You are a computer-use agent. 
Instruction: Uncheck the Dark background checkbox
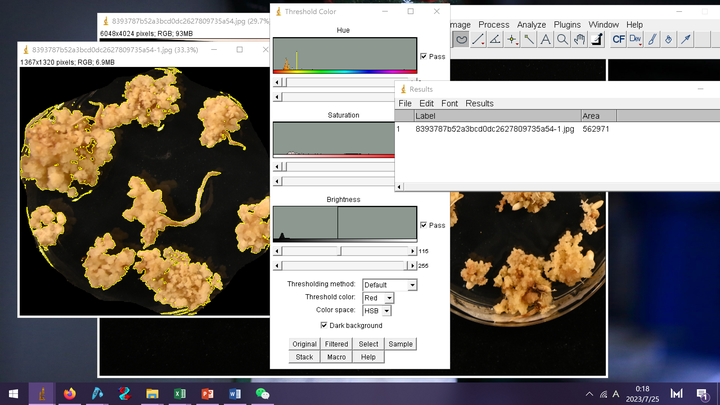[324, 325]
